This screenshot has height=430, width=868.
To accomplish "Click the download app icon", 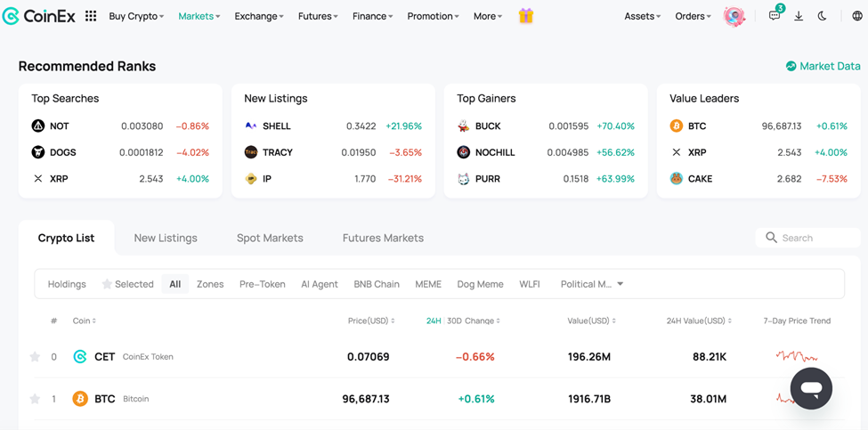I will click(x=799, y=16).
